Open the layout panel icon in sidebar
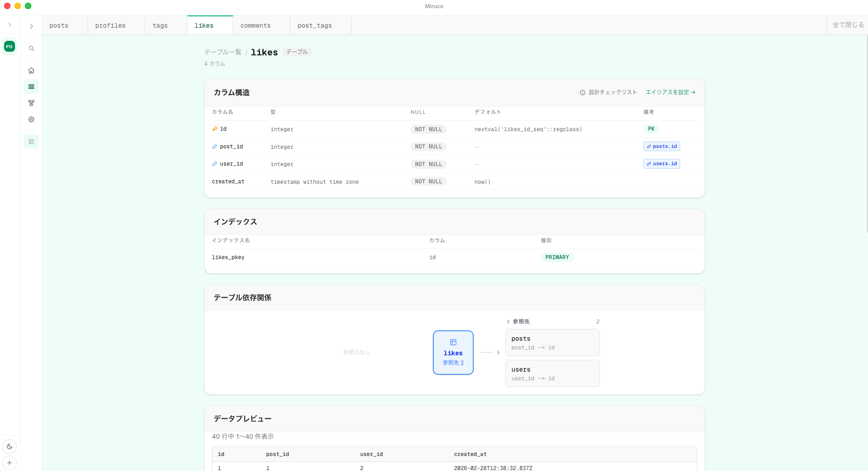Screen dimensions: 868x471 31,141
